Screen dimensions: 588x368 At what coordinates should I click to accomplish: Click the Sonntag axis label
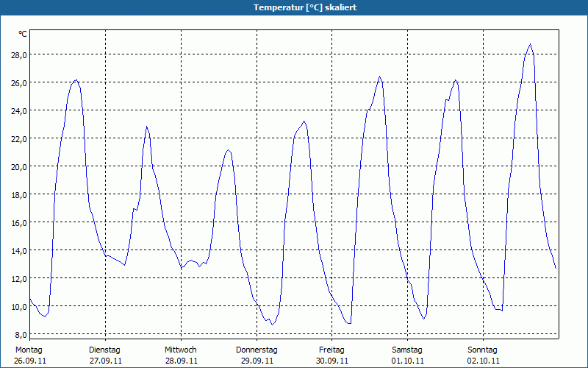click(483, 350)
